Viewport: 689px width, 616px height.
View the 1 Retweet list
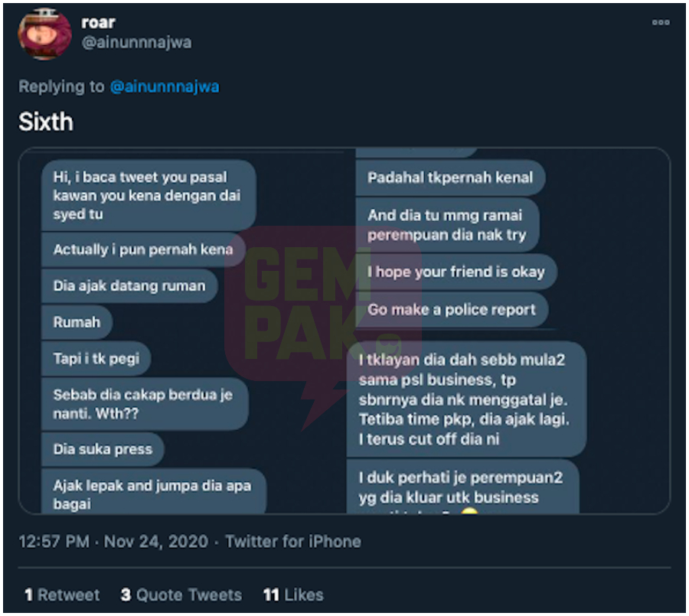[63, 595]
